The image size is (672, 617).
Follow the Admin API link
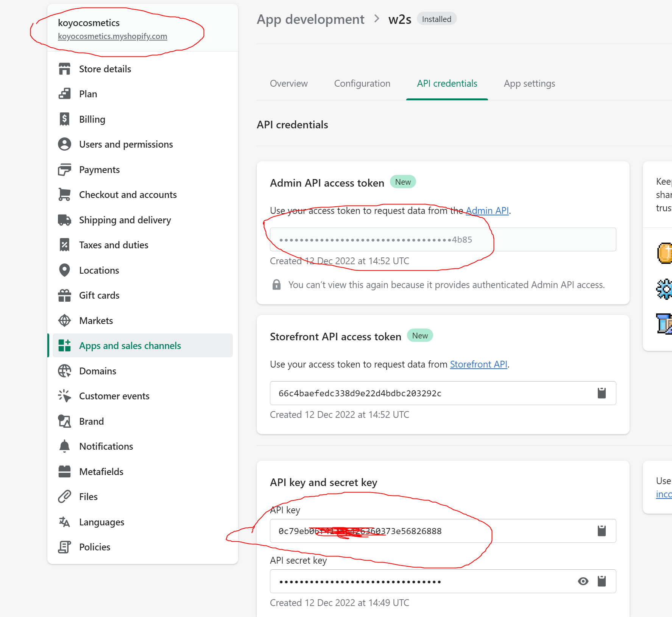tap(487, 210)
